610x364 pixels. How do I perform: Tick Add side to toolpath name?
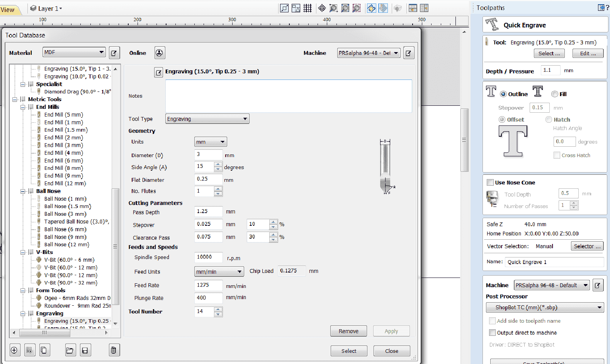(492, 321)
